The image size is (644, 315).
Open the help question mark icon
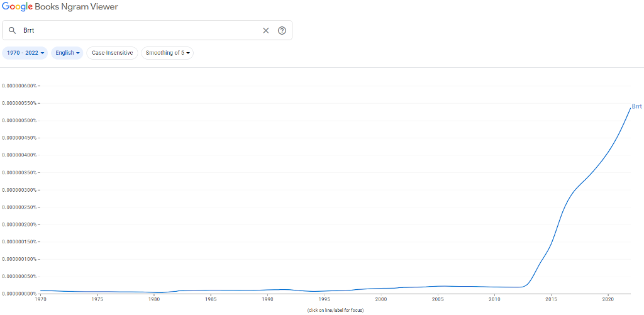click(x=282, y=31)
